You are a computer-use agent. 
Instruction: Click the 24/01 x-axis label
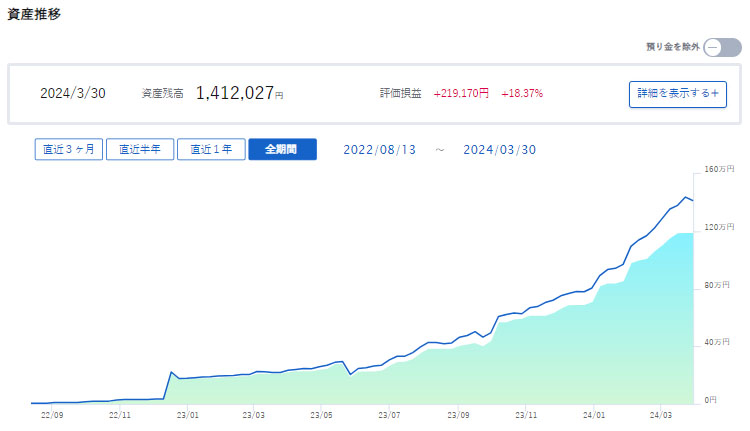point(594,414)
